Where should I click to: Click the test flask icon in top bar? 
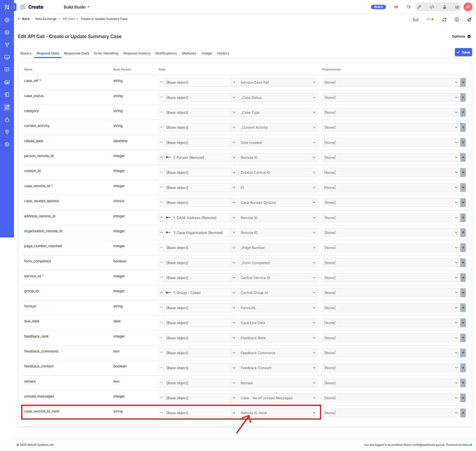click(445, 7)
